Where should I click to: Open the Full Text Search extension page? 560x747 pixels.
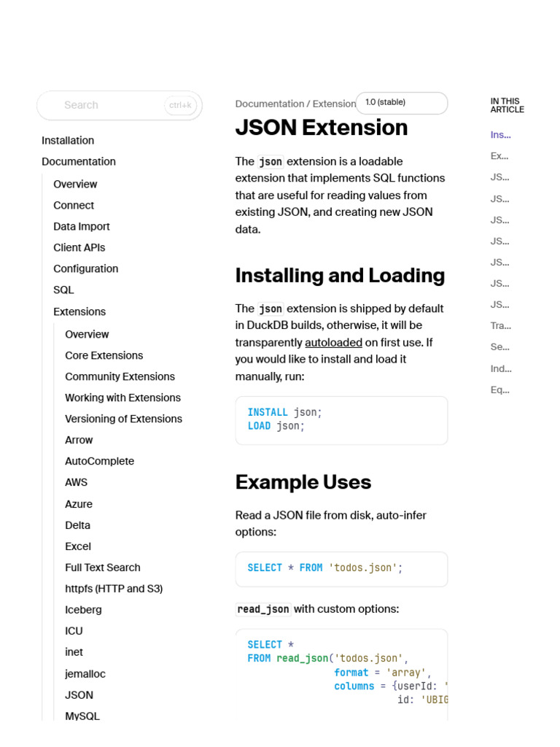[102, 567]
